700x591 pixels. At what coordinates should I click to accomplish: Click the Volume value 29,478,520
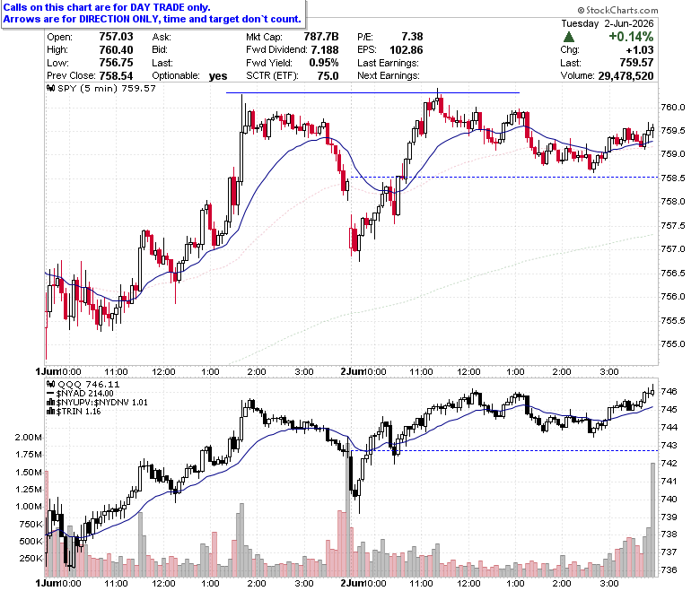(626, 76)
